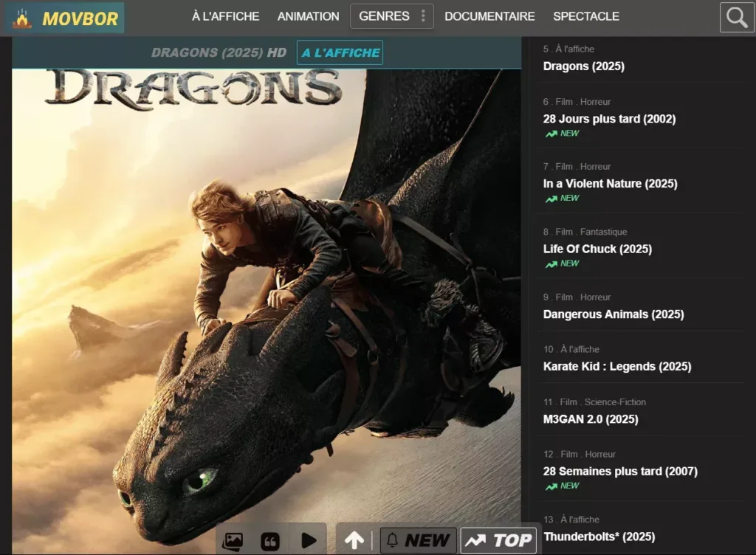Viewport: 756px width, 555px height.
Task: Click the A L'AFFICHE badge beside Dragons title
Action: (x=340, y=53)
